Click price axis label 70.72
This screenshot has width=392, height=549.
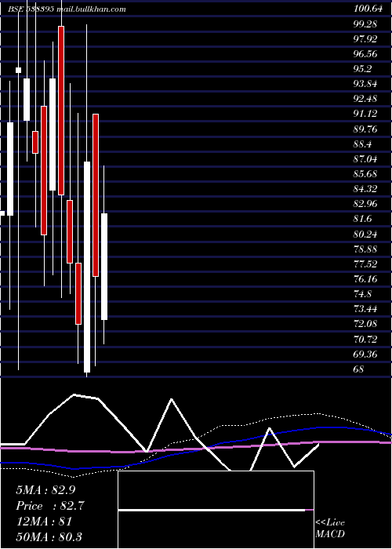pos(365,339)
